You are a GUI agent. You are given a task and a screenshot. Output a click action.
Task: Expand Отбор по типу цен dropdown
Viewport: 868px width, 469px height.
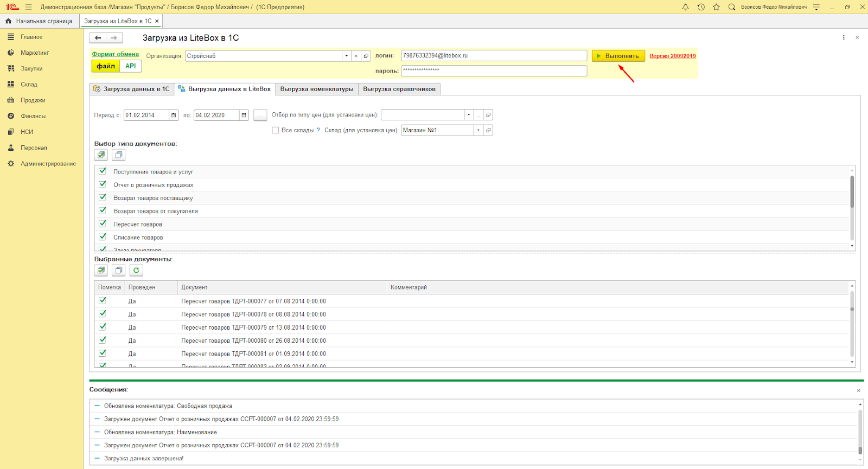tap(469, 115)
